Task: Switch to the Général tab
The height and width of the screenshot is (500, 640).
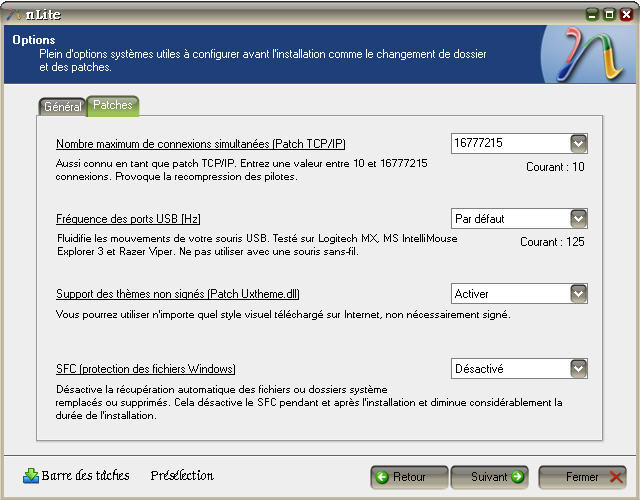Action: pyautogui.click(x=62, y=107)
